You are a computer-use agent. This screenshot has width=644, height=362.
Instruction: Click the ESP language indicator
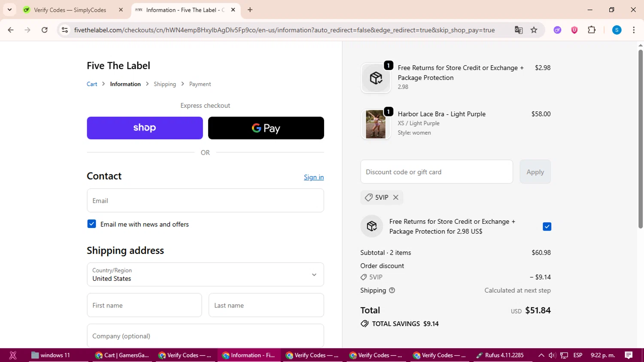578,355
